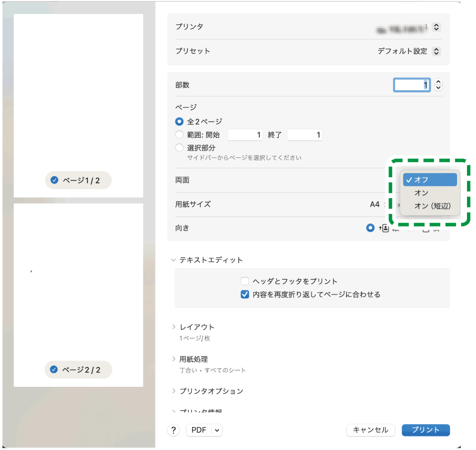
Task: Enable the ヘッダとフッタをプリント checkbox
Action: (x=245, y=281)
